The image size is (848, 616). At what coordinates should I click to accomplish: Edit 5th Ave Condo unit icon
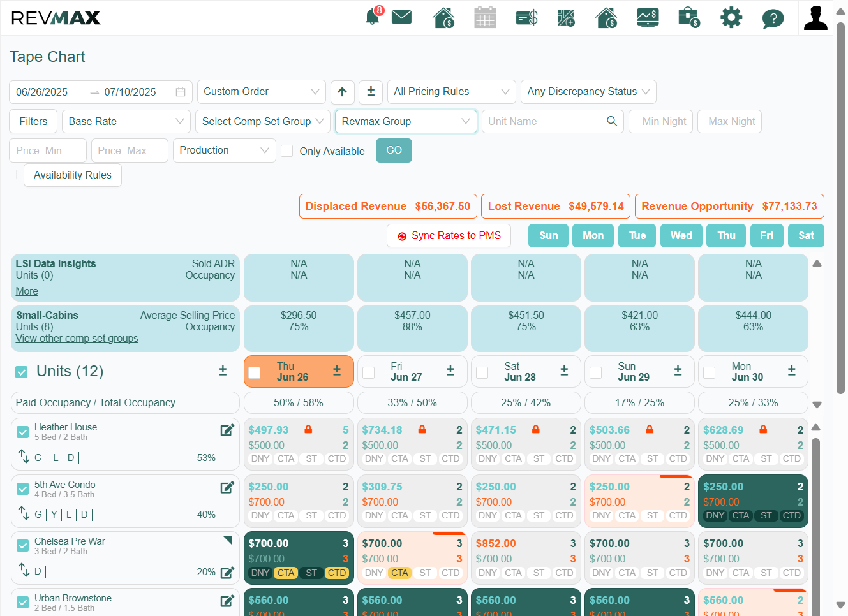(227, 487)
